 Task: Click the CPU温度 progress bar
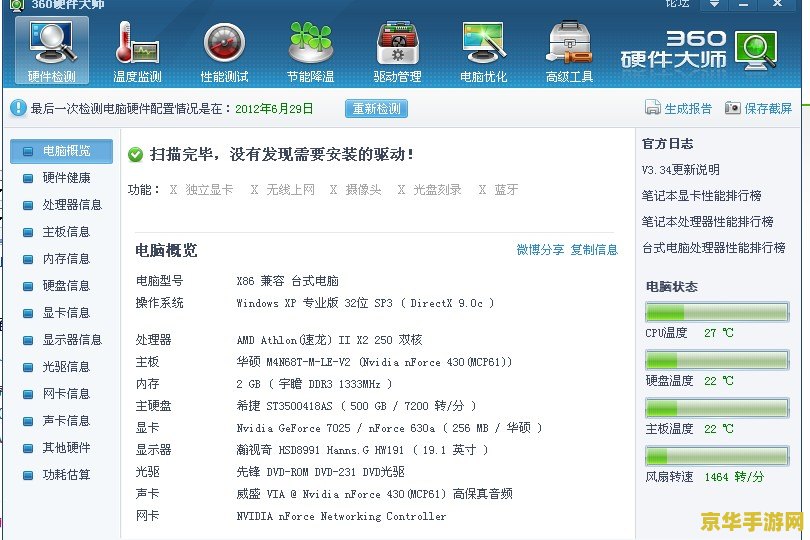(717, 312)
